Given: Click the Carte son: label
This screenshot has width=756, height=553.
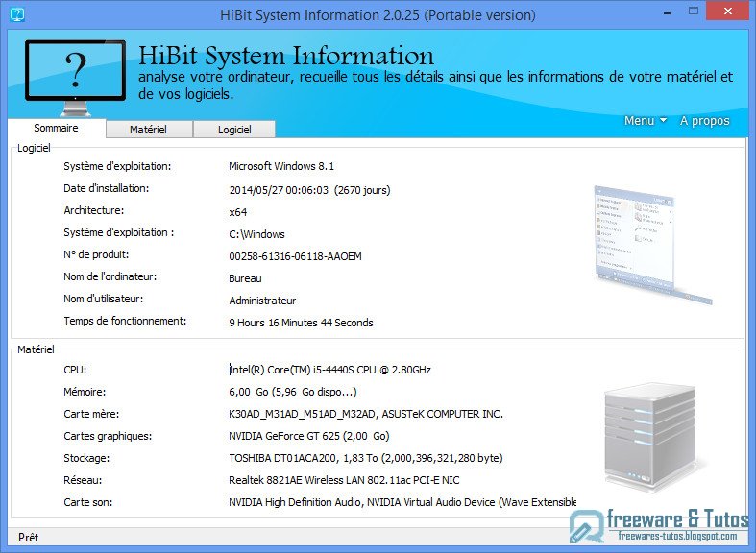Looking at the screenshot, I should click(87, 502).
